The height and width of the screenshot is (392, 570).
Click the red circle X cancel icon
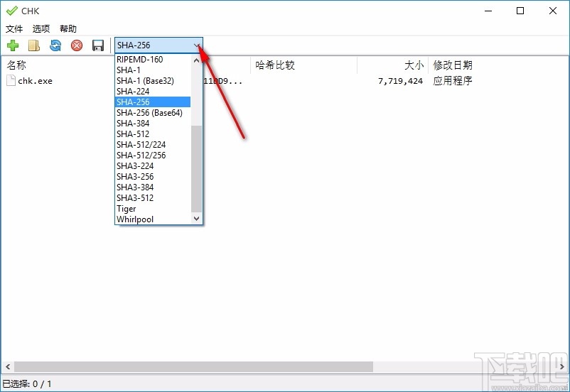point(77,45)
